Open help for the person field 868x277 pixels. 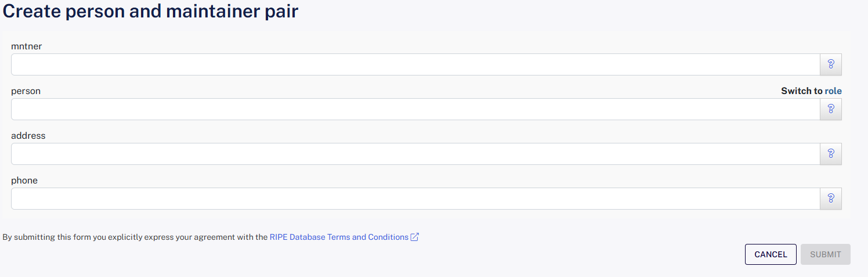click(x=830, y=109)
